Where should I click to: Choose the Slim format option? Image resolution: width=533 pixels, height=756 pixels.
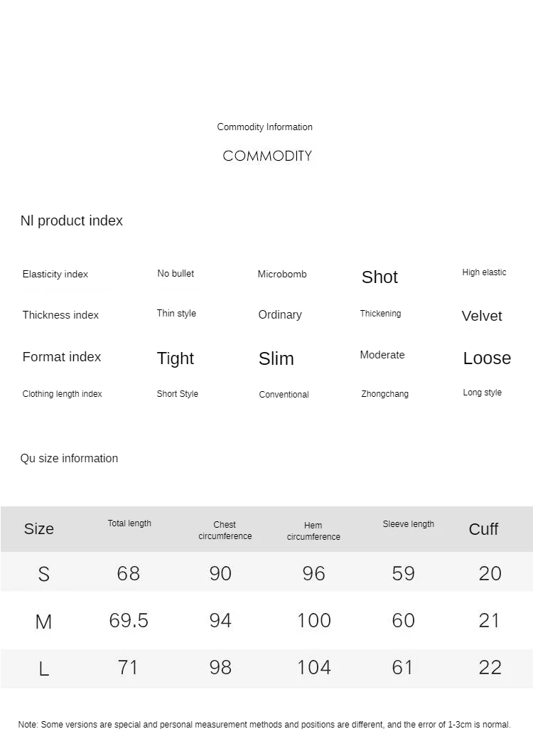(x=276, y=358)
